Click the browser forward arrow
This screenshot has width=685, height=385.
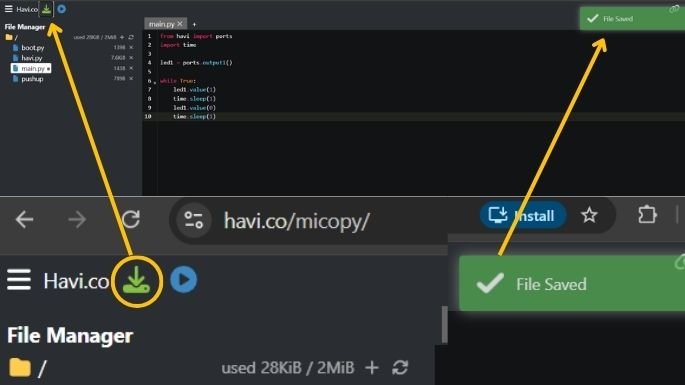tap(77, 219)
